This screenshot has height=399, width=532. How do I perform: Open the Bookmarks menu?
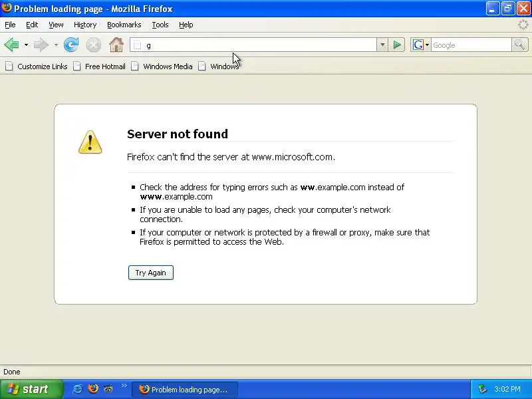[x=124, y=25]
